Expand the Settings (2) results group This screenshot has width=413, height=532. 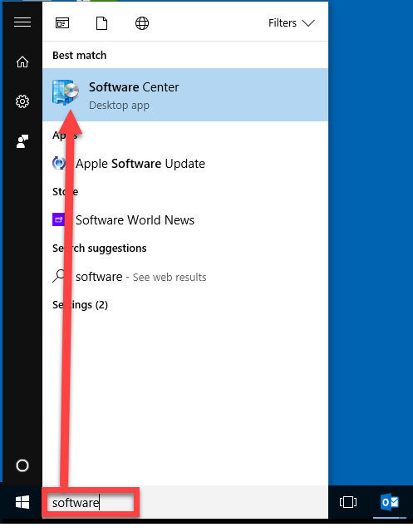[80, 305]
